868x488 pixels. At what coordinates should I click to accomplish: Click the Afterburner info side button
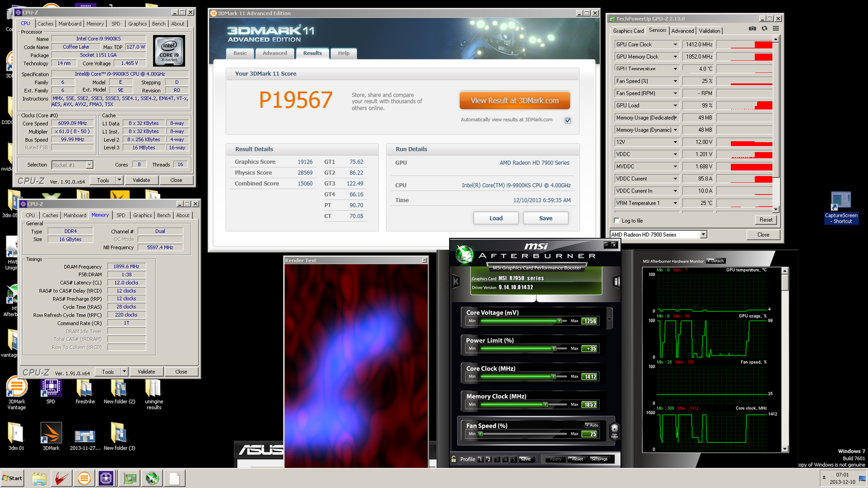tap(616, 282)
